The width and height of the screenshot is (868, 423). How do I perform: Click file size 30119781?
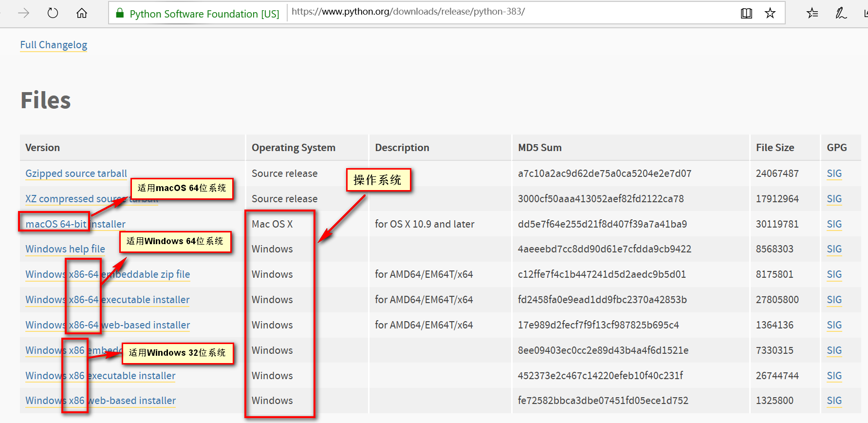(777, 224)
